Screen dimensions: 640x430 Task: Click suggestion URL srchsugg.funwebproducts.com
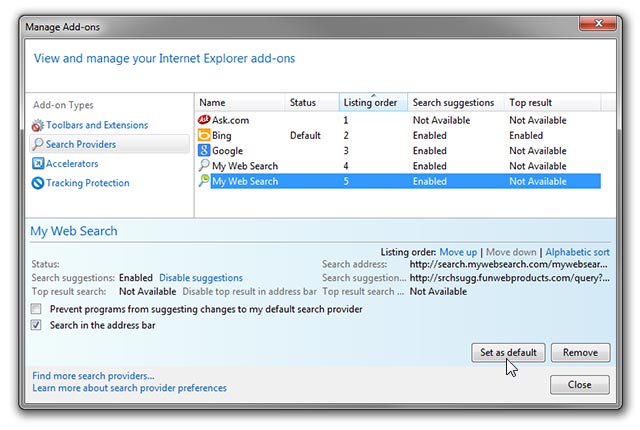coord(509,278)
